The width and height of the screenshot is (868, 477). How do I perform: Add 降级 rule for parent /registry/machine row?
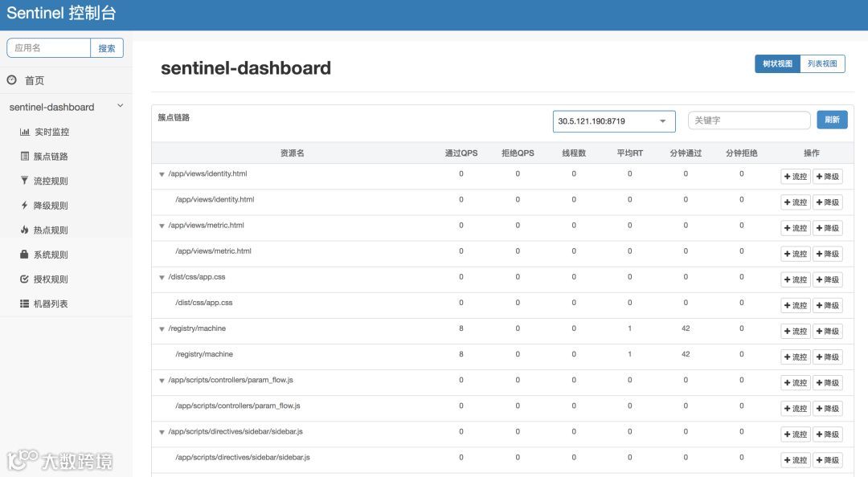coord(828,331)
